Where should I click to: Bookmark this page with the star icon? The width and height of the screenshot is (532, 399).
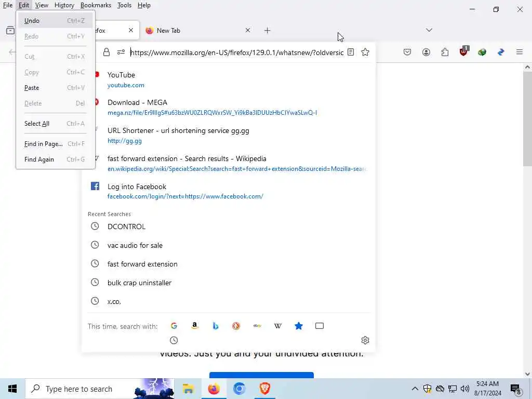(365, 52)
